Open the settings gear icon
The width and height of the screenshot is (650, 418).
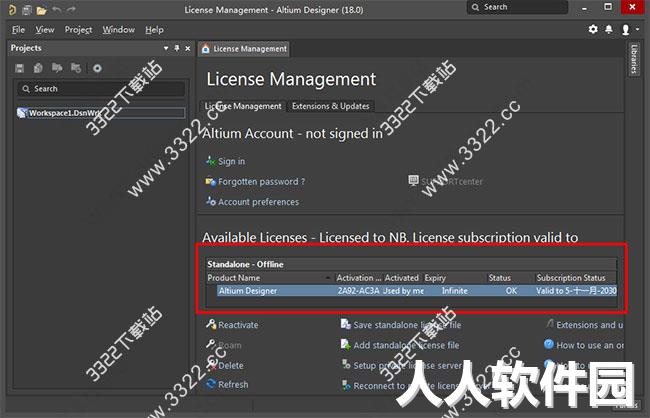pyautogui.click(x=593, y=29)
